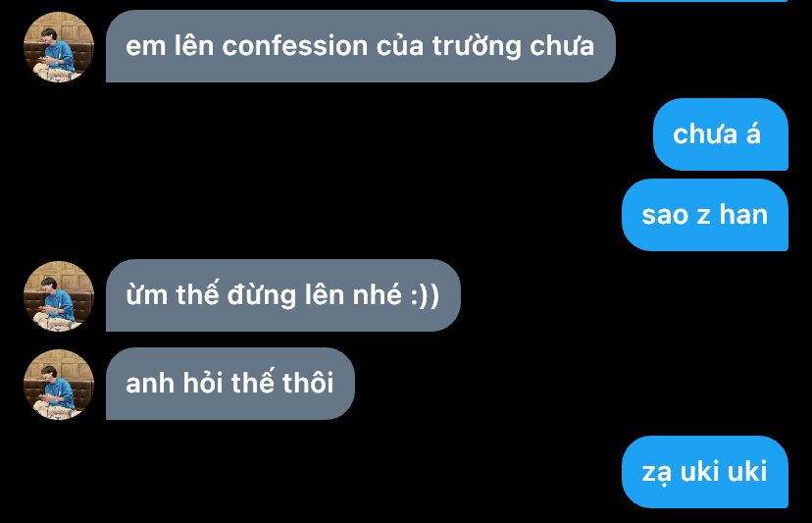Click the sent bubble "chưa á"
The image size is (812, 523).
pos(721,134)
